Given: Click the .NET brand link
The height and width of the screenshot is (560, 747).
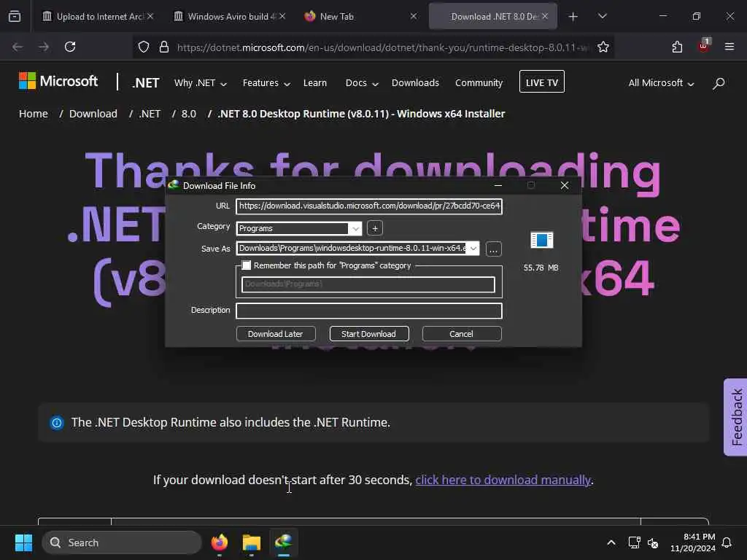Looking at the screenshot, I should (146, 83).
